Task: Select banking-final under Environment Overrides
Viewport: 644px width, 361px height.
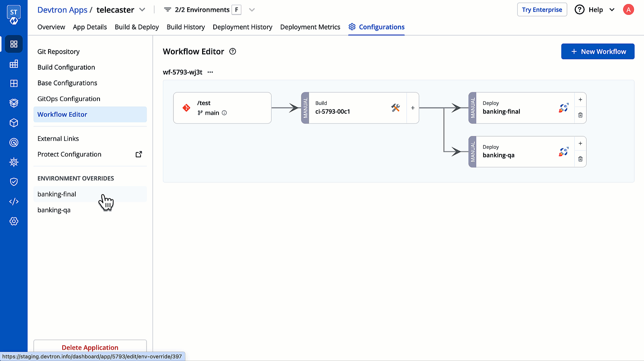Action: [x=57, y=194]
